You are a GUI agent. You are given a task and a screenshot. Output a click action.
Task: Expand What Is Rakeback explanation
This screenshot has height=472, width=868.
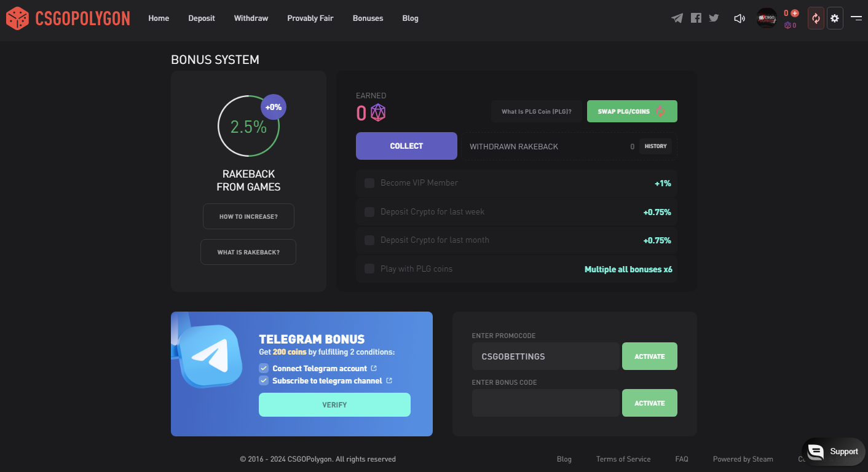(x=248, y=252)
